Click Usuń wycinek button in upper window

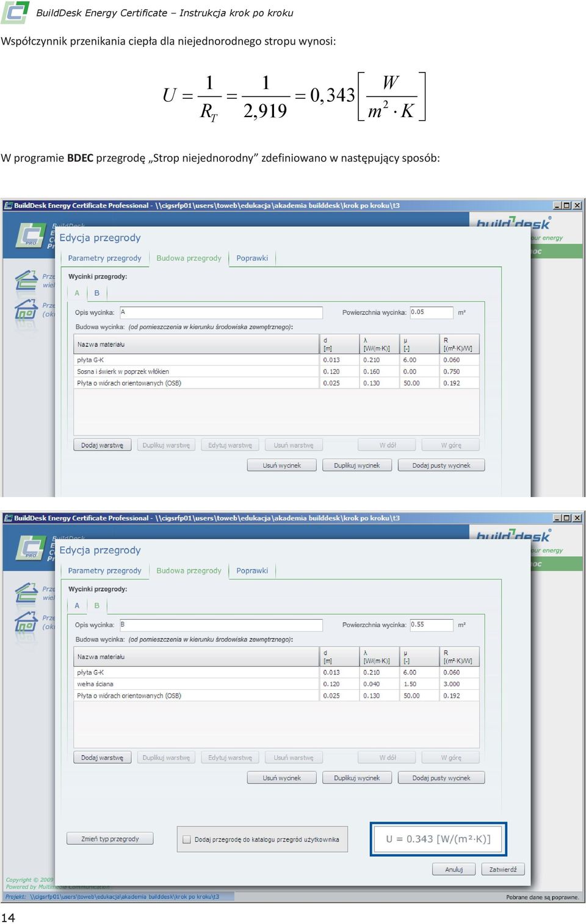281,465
